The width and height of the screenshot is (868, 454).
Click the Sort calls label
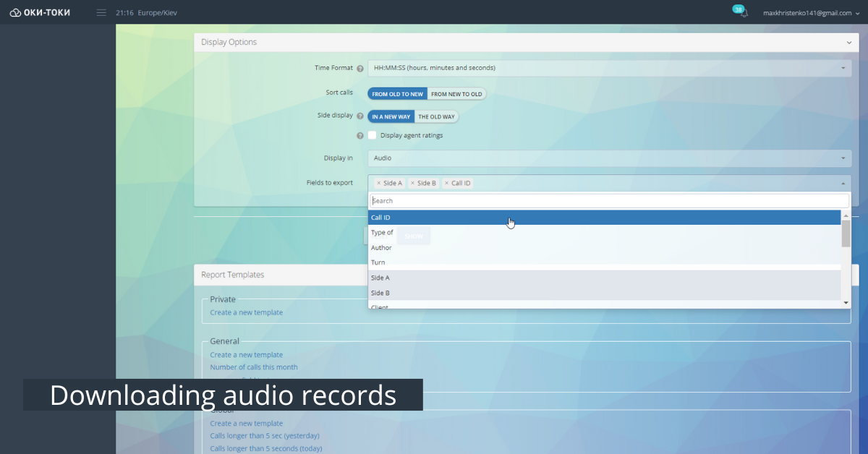tap(339, 93)
